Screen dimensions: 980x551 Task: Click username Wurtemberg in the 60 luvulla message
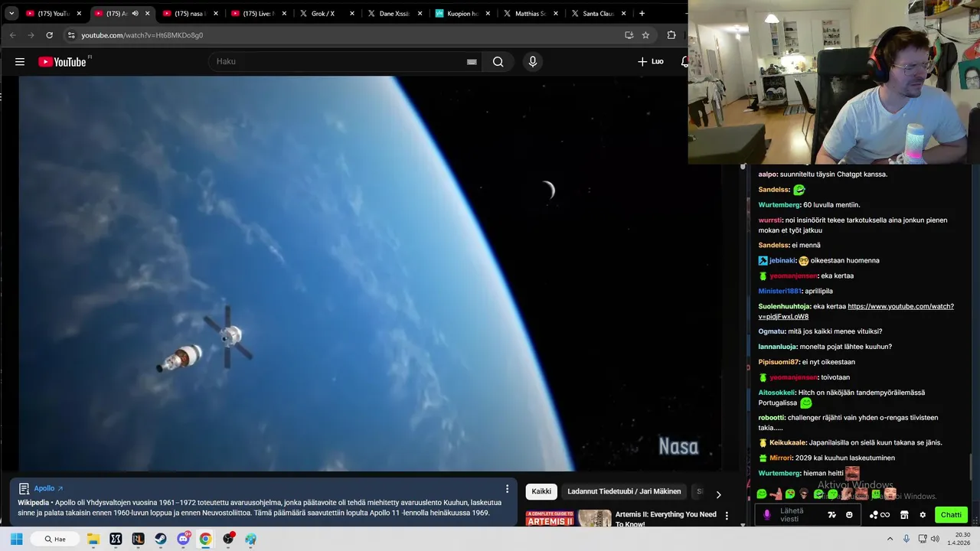(x=779, y=205)
